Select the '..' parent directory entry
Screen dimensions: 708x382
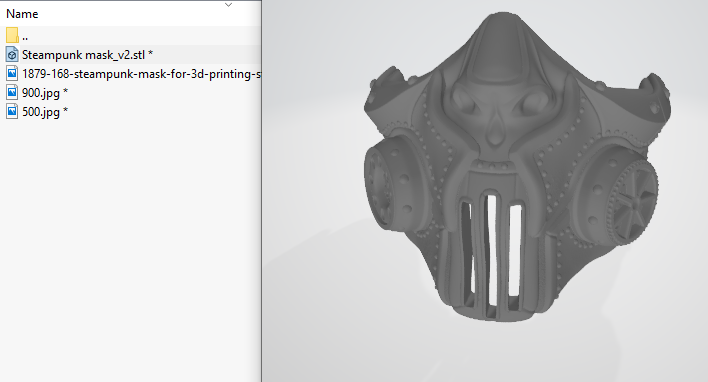click(25, 38)
